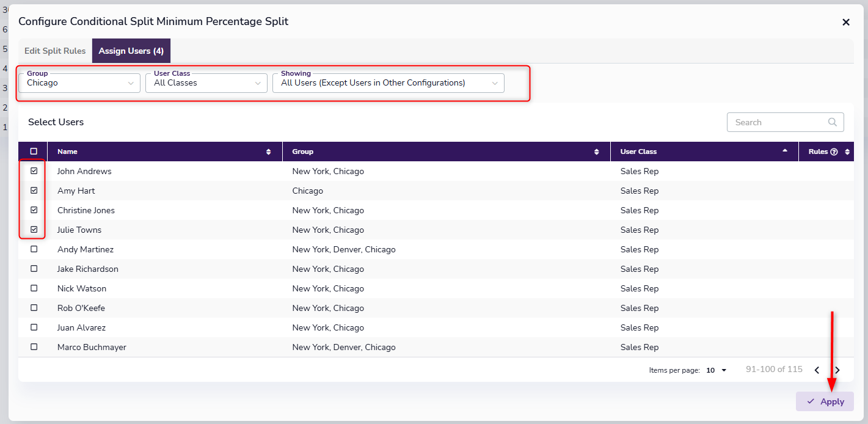
Task: Change the items per page dropdown
Action: point(717,370)
